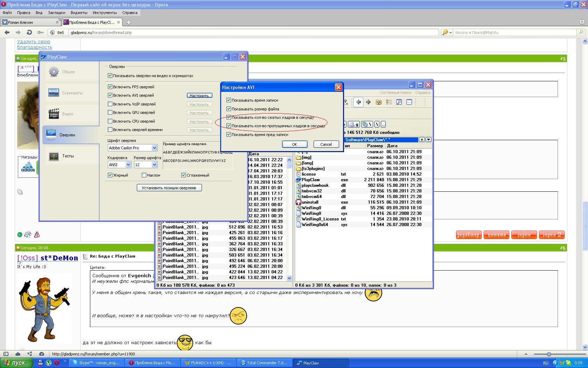The image size is (588, 368).
Task: Expand the font size 12 dropdown
Action: tap(154, 165)
